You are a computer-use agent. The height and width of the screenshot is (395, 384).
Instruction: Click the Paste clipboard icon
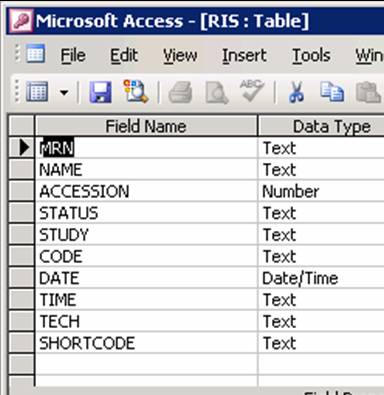[369, 92]
